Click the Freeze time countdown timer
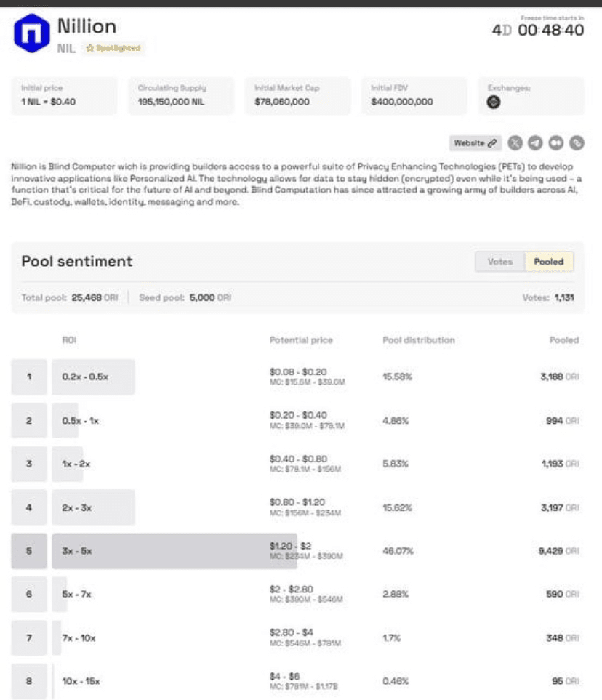 coord(538,30)
